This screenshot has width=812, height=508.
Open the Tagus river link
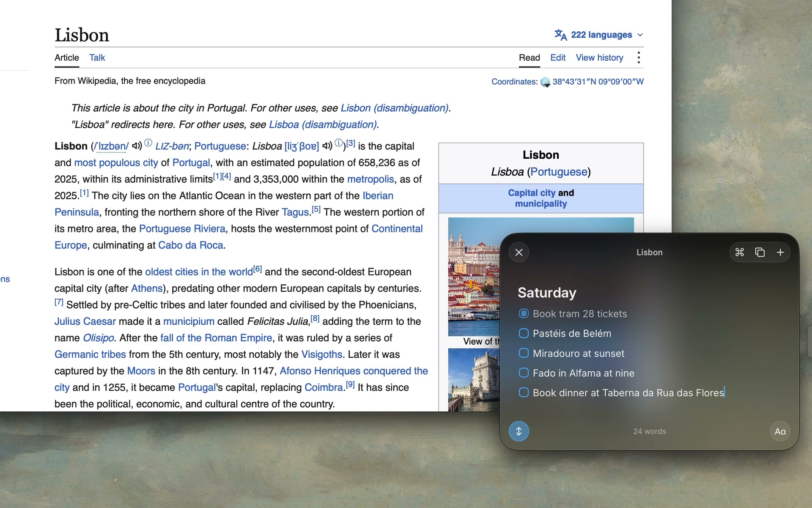pos(295,212)
